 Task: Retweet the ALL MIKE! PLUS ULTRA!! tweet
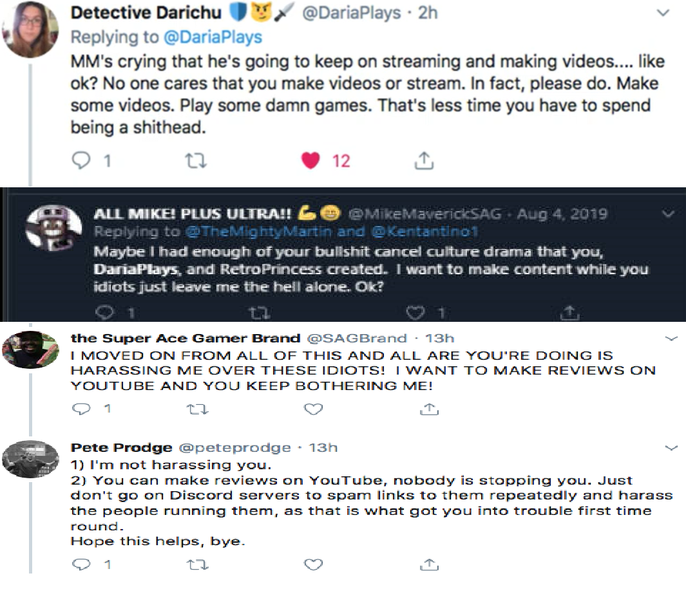[258, 313]
